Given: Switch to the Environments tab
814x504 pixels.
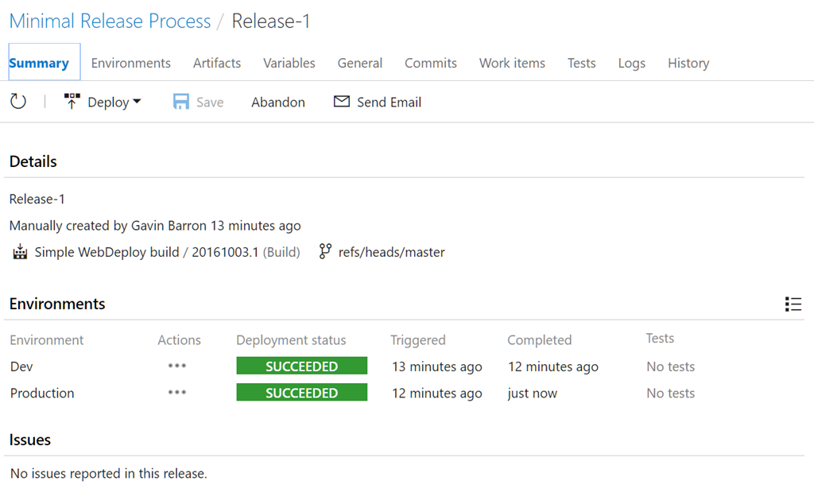Looking at the screenshot, I should tap(130, 63).
